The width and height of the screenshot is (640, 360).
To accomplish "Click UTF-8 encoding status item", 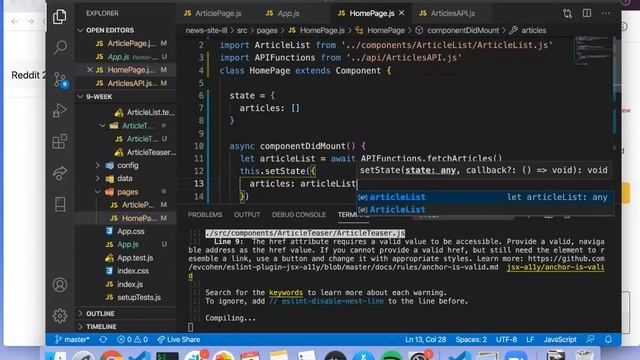I will (506, 340).
